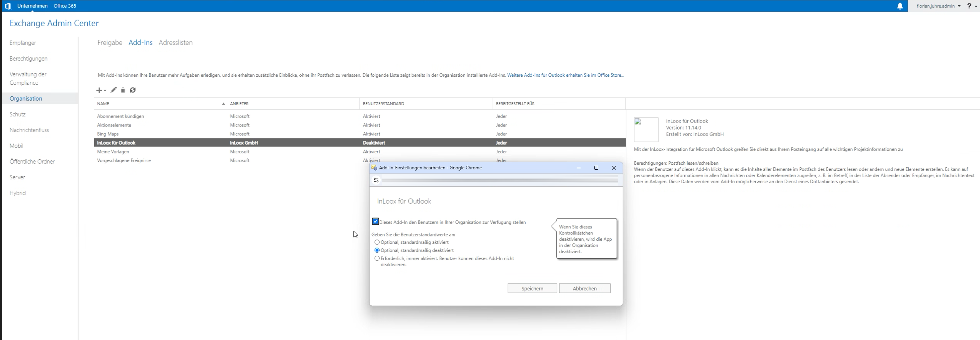This screenshot has width=980, height=340.
Task: Select 'Erforderlich, immer aktiviert' radio button
Action: pos(377,258)
